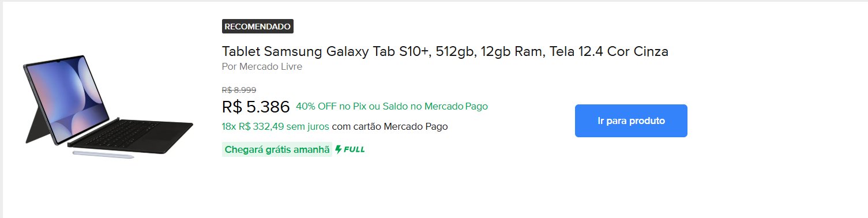
Task: Click the 40% OFF no Pix offer
Action: tap(331, 106)
